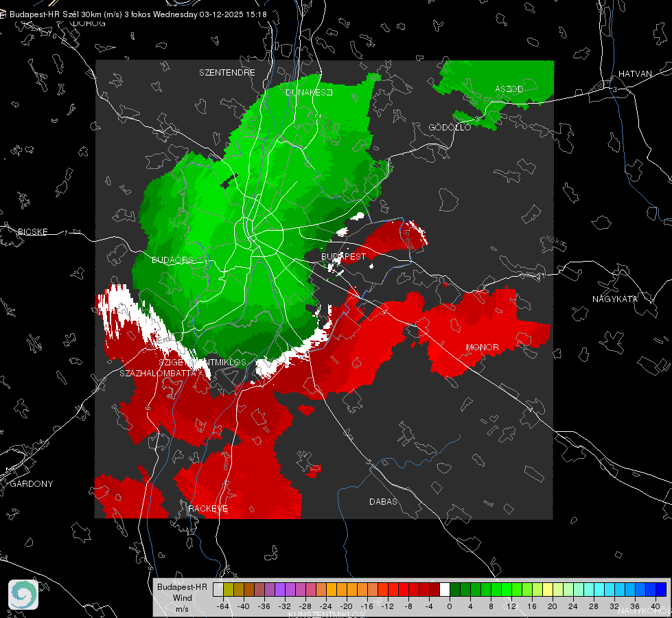Click the -16 legend value
Viewport: 672px width, 618px height.
367,606
